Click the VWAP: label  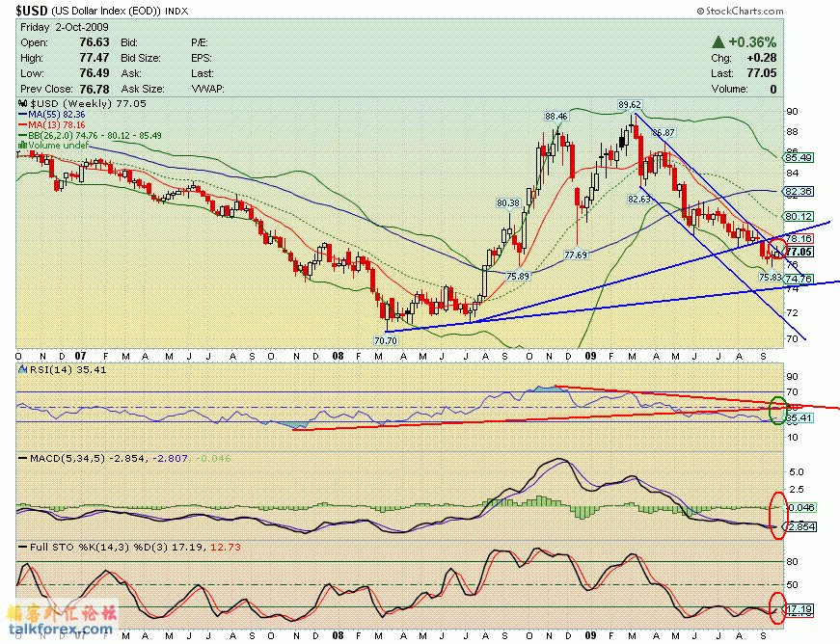click(x=208, y=89)
